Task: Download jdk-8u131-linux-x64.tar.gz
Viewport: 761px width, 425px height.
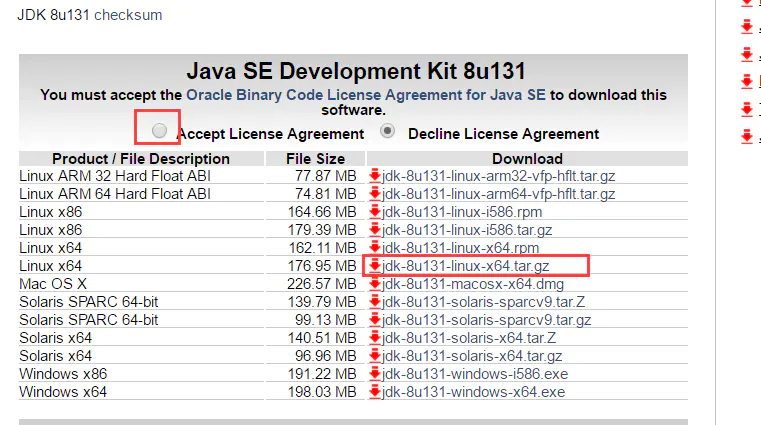Action: coord(465,266)
